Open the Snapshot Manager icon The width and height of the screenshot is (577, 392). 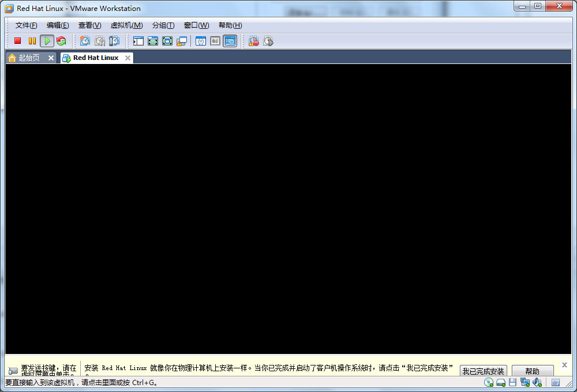tap(114, 41)
